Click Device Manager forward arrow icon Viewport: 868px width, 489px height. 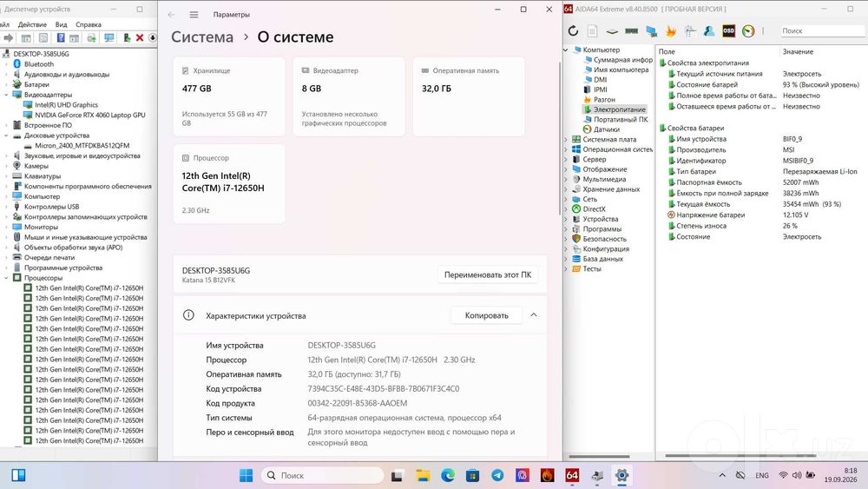coord(9,37)
